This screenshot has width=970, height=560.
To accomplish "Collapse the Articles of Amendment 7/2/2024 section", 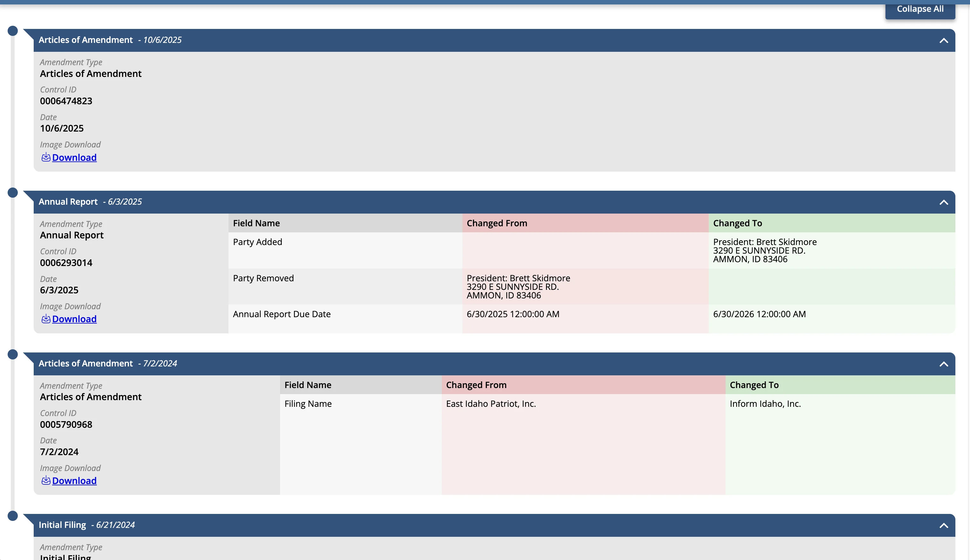I will pyautogui.click(x=943, y=364).
